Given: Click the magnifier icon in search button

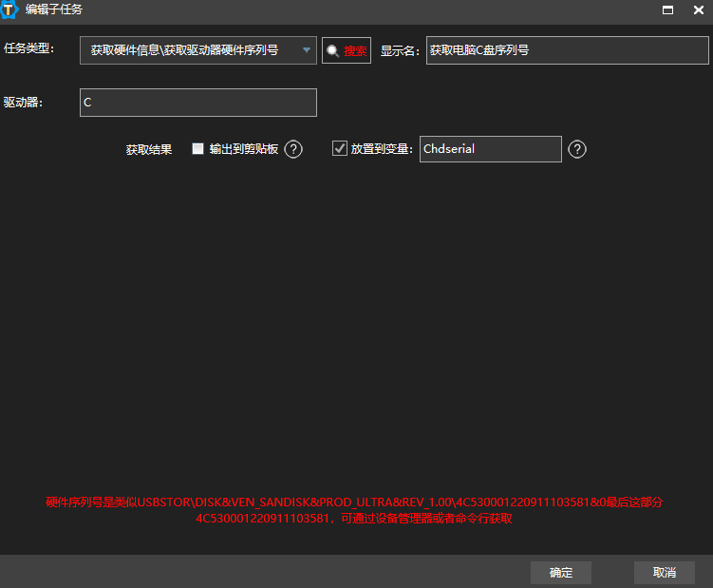Looking at the screenshot, I should [332, 51].
